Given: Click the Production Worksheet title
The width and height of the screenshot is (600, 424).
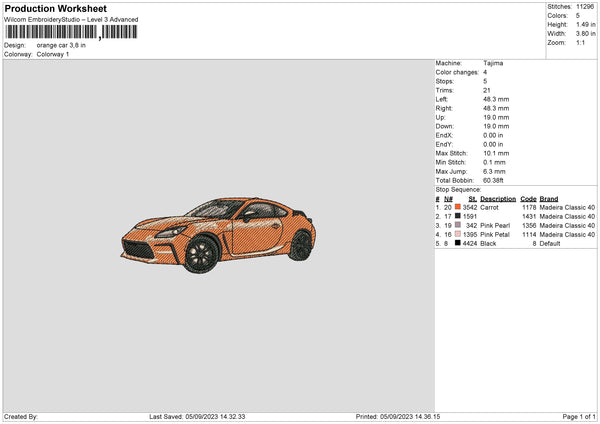Looking at the screenshot, I should (x=55, y=9).
